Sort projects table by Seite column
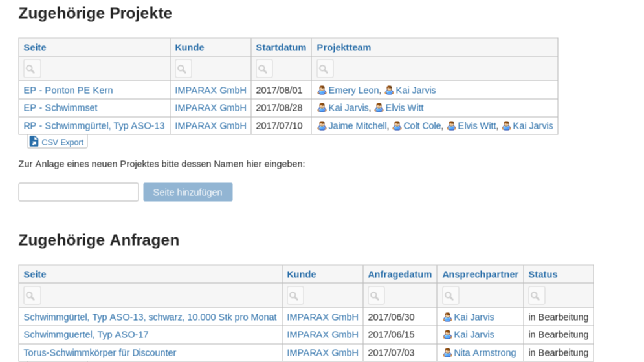This screenshot has width=644, height=362. point(35,48)
